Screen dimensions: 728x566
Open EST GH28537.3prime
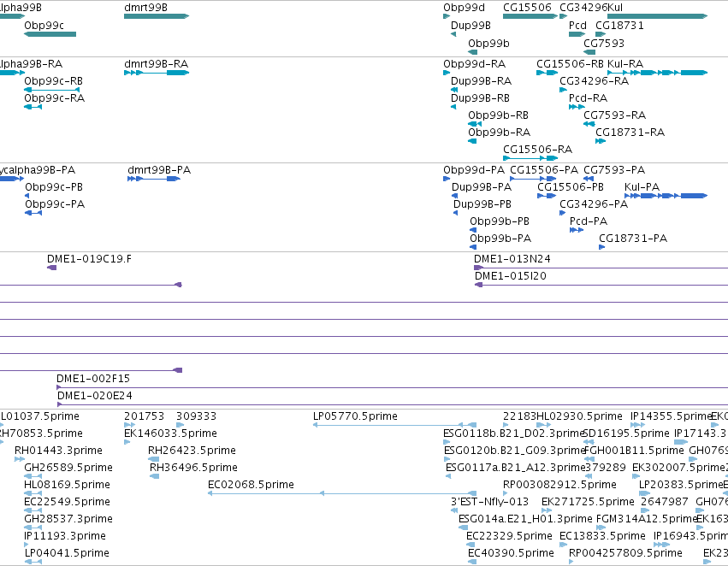pyautogui.click(x=68, y=519)
